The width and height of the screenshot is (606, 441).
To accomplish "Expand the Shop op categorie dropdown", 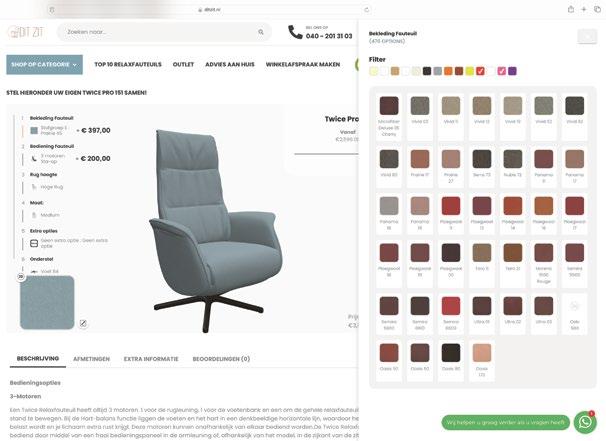I will point(44,65).
